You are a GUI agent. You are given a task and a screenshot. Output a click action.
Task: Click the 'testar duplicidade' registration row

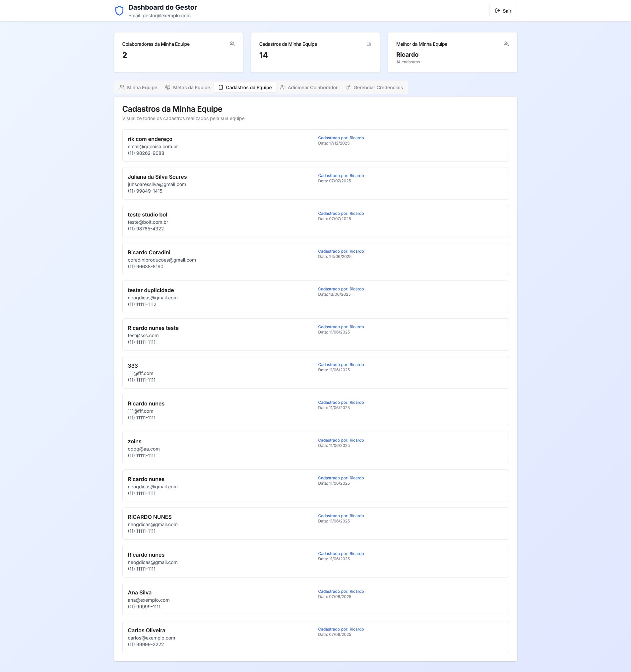point(315,297)
